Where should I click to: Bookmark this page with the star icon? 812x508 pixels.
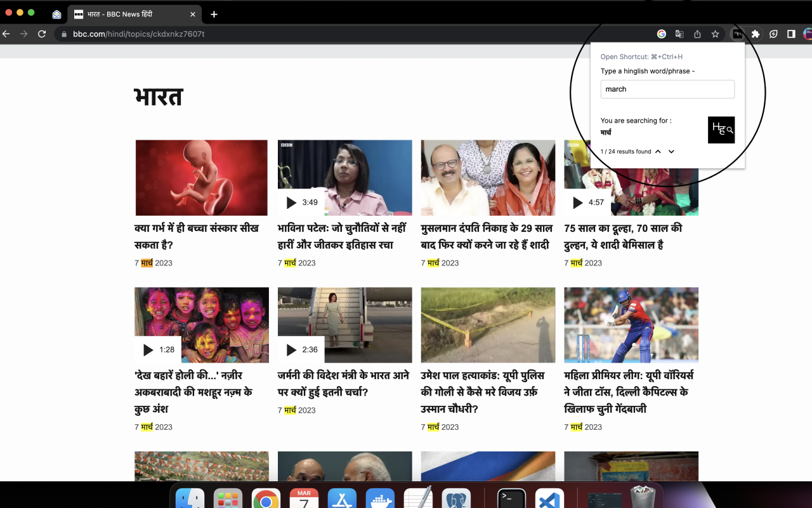pos(715,34)
